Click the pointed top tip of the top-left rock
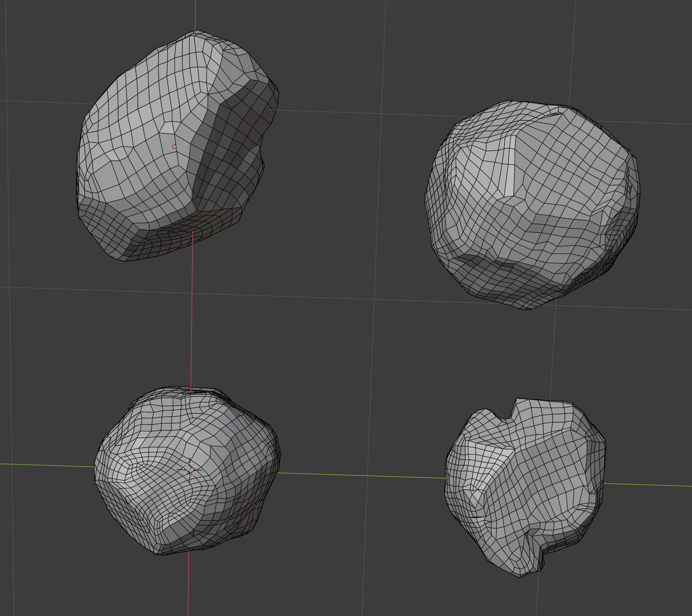The height and width of the screenshot is (616, 692). pos(196,31)
